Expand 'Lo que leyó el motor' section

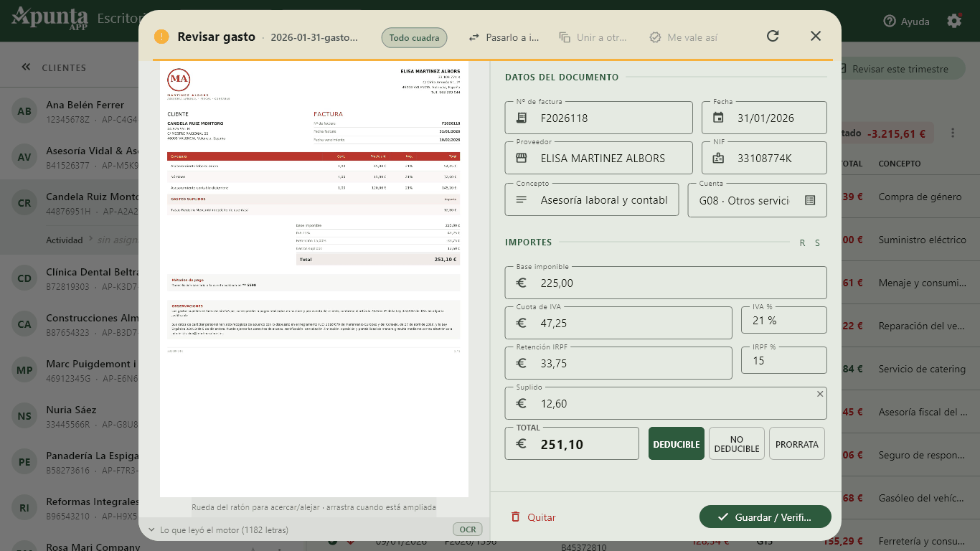pyautogui.click(x=218, y=529)
